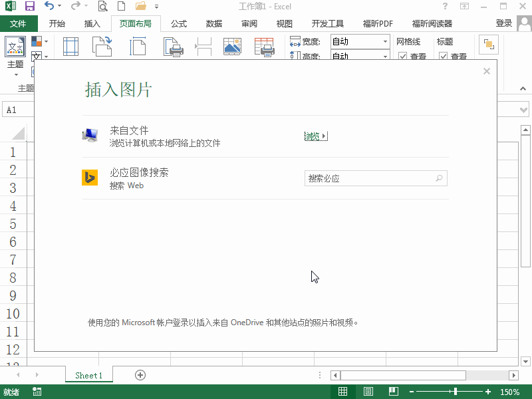Switch to the 开始 Home tab
Viewport: 532px width, 399px height.
57,23
